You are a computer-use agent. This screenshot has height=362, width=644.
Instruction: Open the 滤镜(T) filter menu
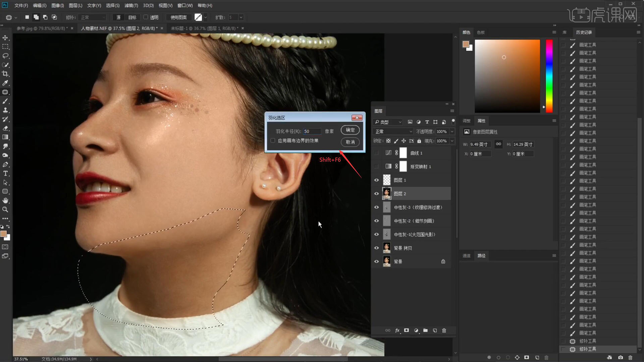point(131,5)
